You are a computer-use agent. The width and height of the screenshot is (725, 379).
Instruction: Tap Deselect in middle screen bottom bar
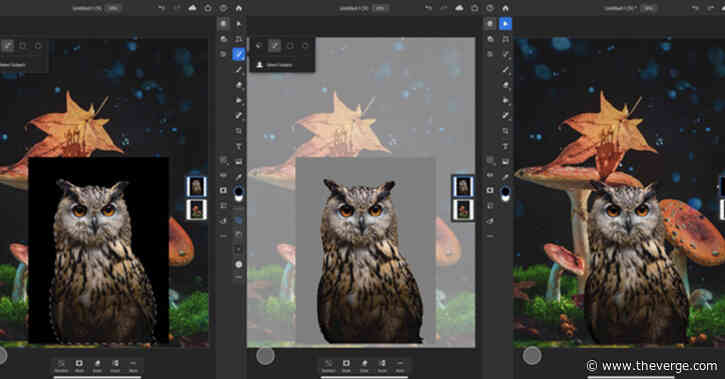(328, 366)
